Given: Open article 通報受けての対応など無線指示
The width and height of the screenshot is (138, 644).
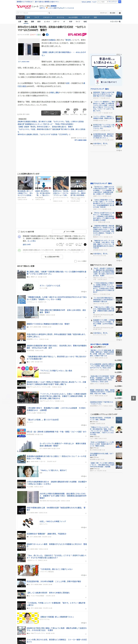Looking at the screenshot, I should (48, 324).
